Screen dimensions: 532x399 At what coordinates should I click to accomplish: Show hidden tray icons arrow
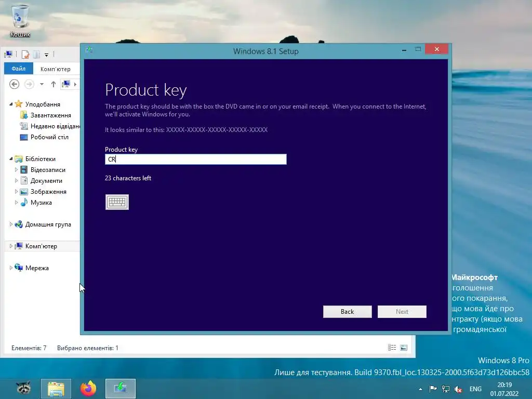[421, 389]
